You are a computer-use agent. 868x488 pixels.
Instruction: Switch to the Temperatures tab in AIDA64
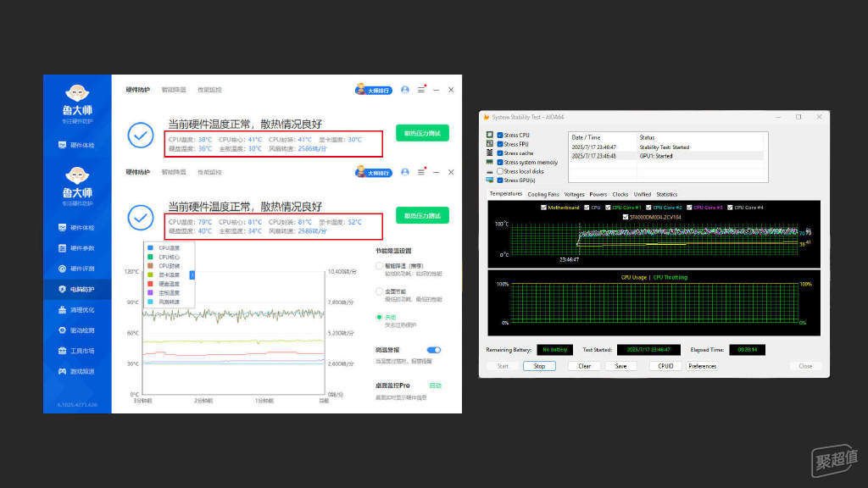(x=505, y=194)
